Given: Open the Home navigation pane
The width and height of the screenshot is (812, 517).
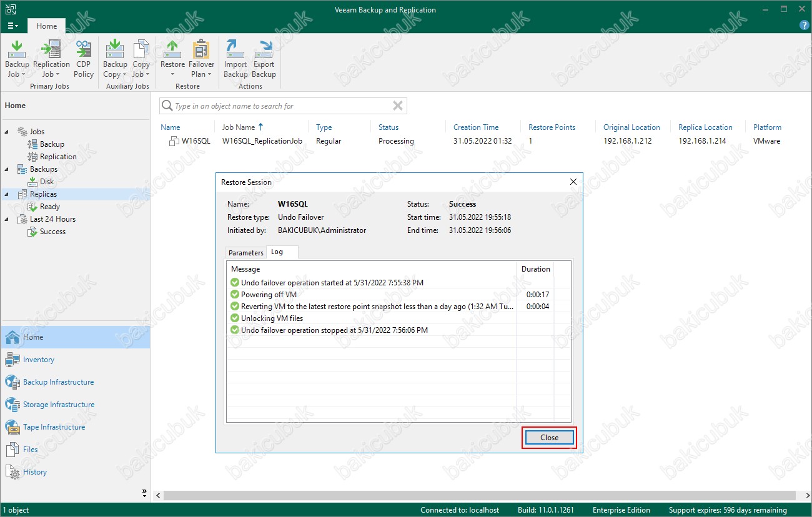Looking at the screenshot, I should (75, 337).
